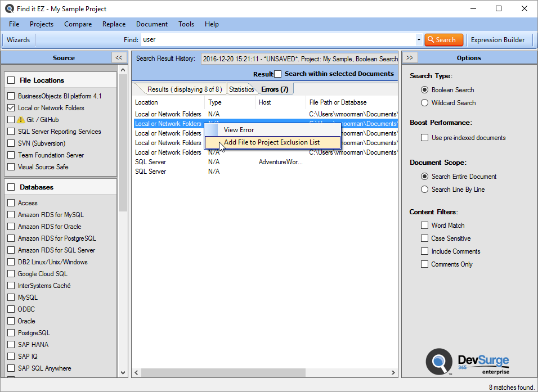Check the MySQL database checkbox
This screenshot has width=538, height=392.
(x=11, y=298)
